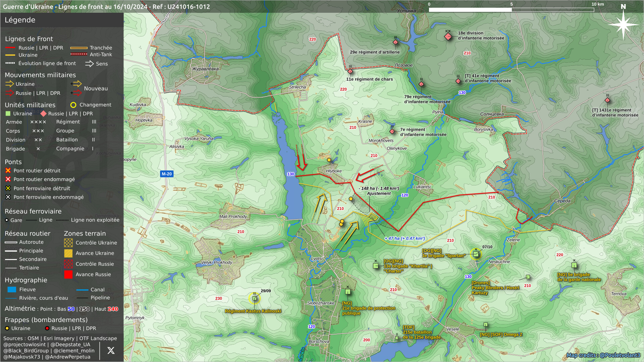This screenshot has width=644, height=362.
Task: Click the Avance Ukraine yellow swatch
Action: [68, 253]
